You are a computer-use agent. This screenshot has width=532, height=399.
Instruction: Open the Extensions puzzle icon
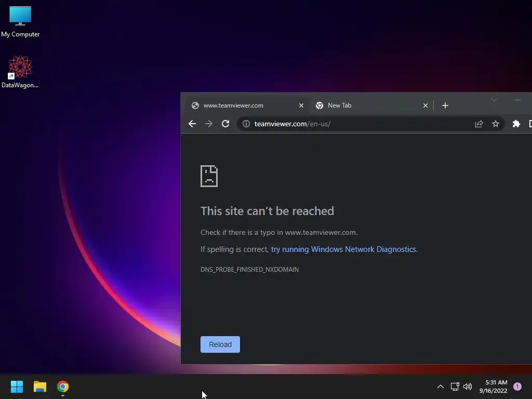tap(516, 124)
